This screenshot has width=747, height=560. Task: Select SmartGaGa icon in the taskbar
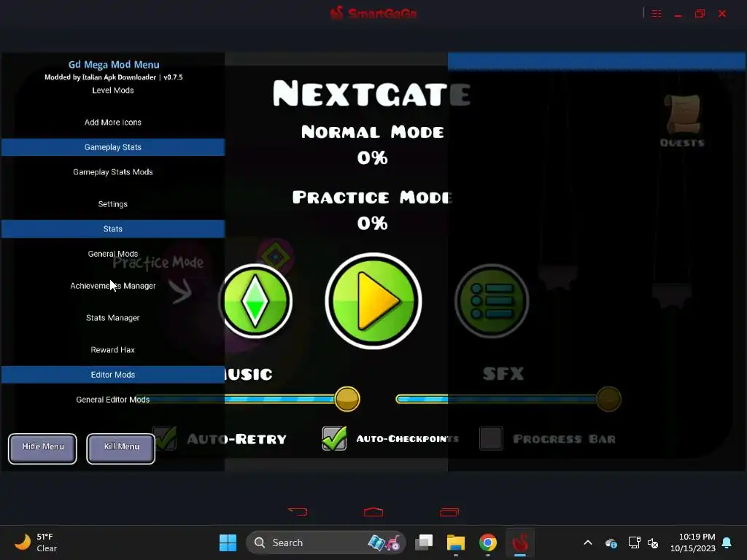point(519,542)
